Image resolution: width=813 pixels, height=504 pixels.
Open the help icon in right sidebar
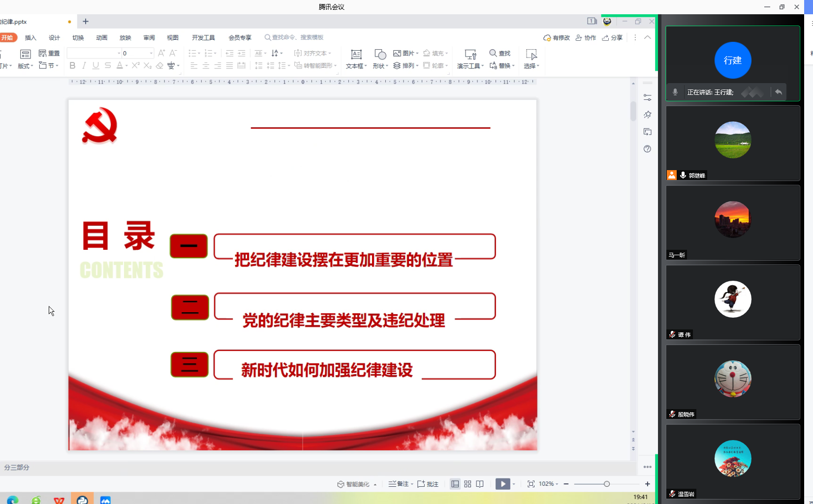point(647,149)
